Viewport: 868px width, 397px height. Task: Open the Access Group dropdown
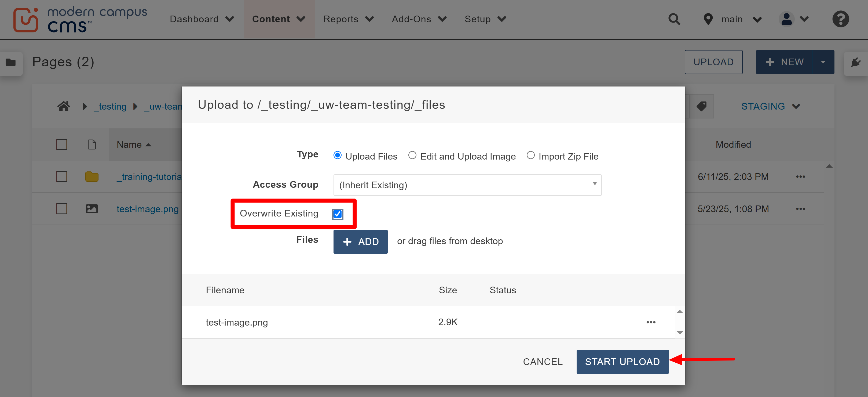click(467, 185)
